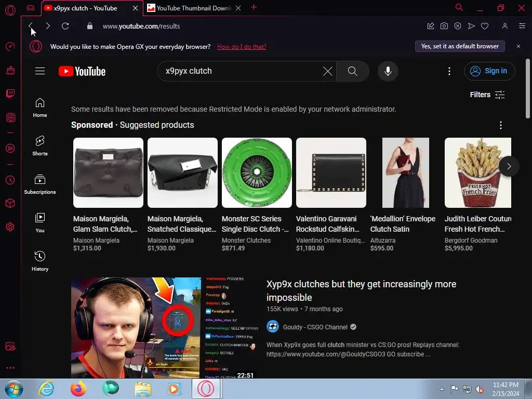Open a new browser tab
Image resolution: width=532 pixels, height=399 pixels.
coord(254,7)
